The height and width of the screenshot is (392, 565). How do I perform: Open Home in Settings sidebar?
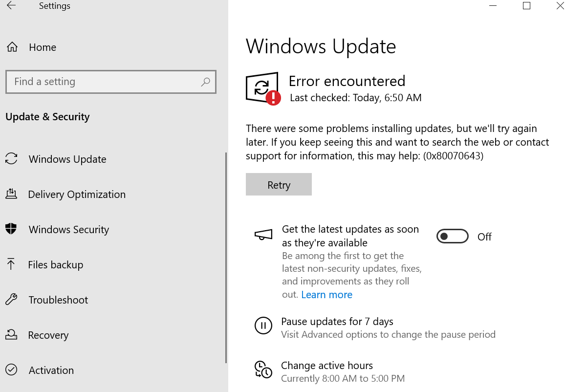43,47
